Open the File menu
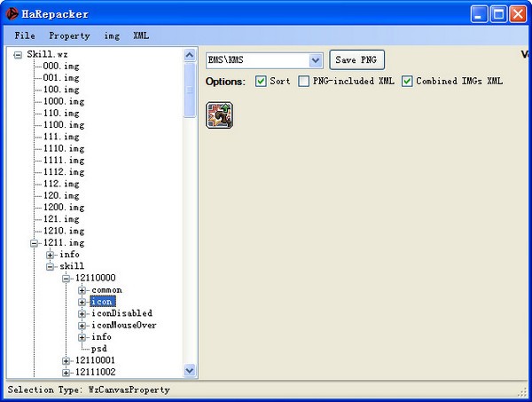The height and width of the screenshot is (402, 532). [x=25, y=35]
